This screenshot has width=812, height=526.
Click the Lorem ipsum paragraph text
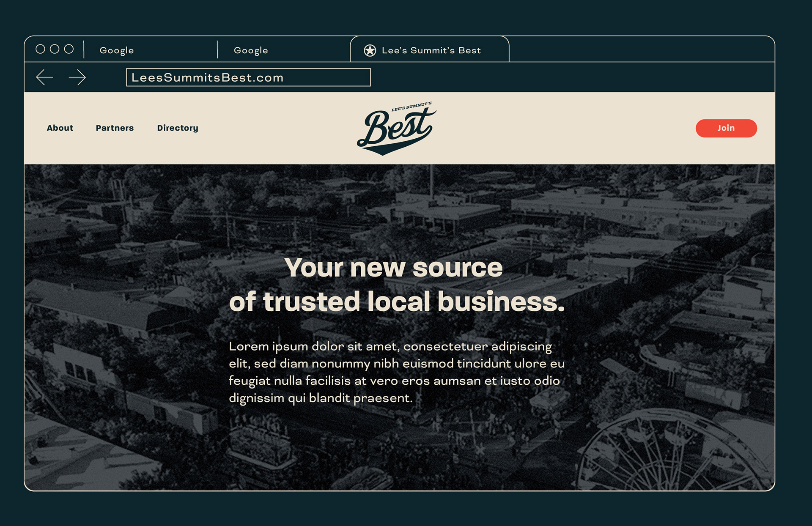click(397, 372)
